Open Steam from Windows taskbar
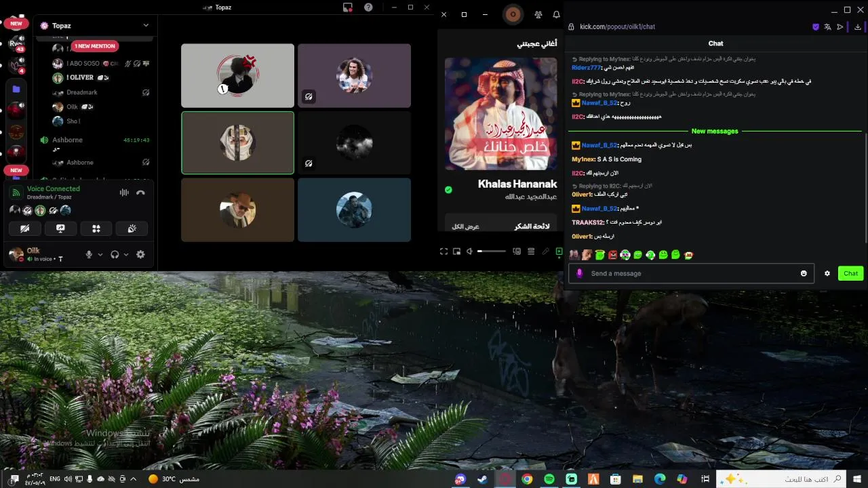Viewport: 868px width, 488px height. 482,479
